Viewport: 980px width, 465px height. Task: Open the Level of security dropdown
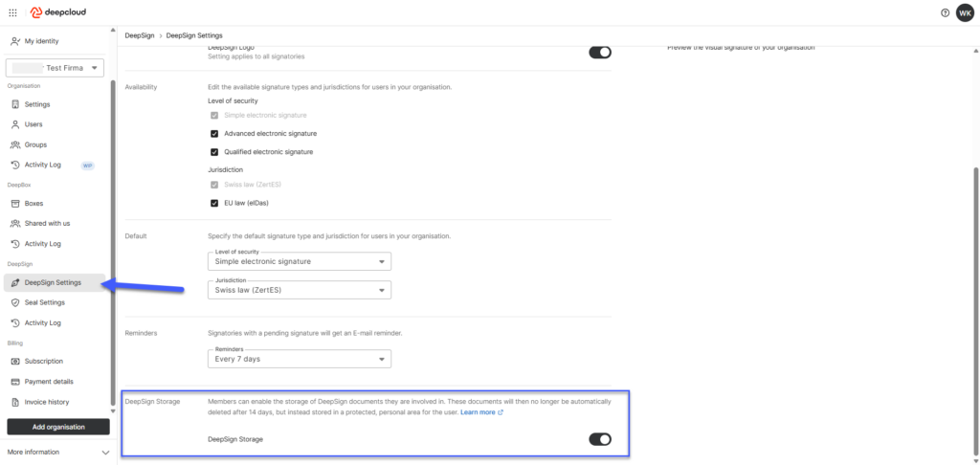click(299, 261)
